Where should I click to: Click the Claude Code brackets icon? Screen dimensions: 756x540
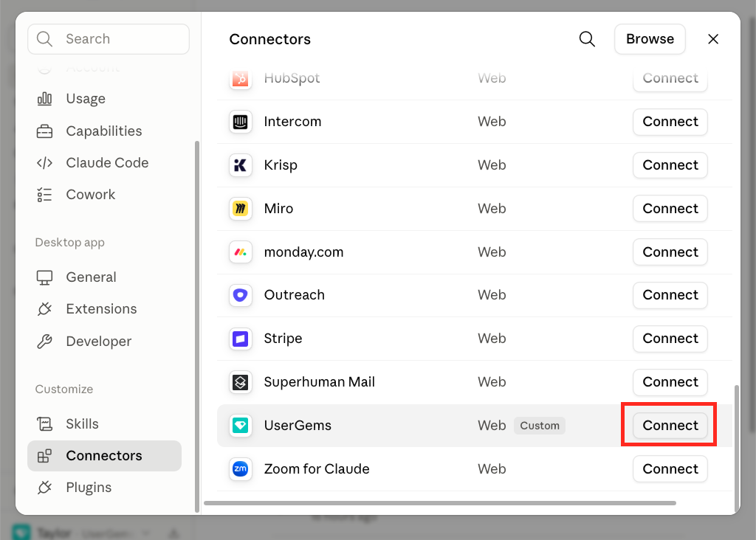pos(44,163)
